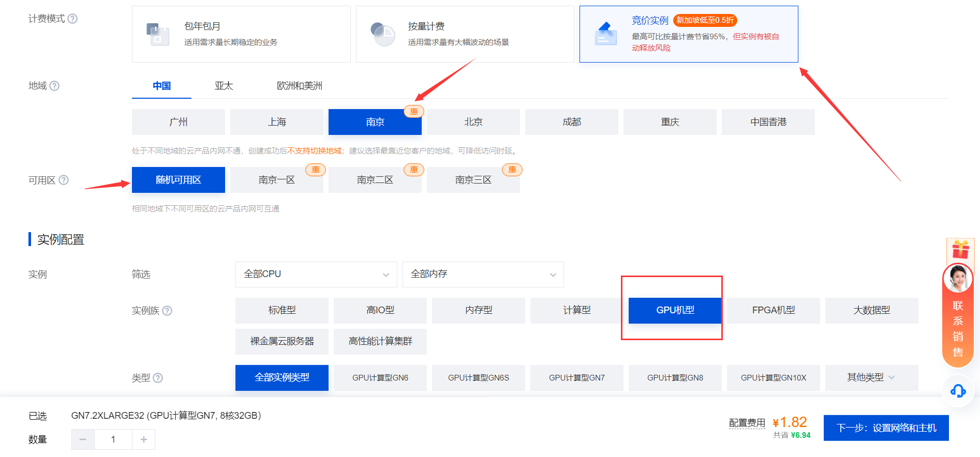The height and width of the screenshot is (457, 980).
Task: Select the FPGA机型 instance family
Action: click(x=773, y=310)
